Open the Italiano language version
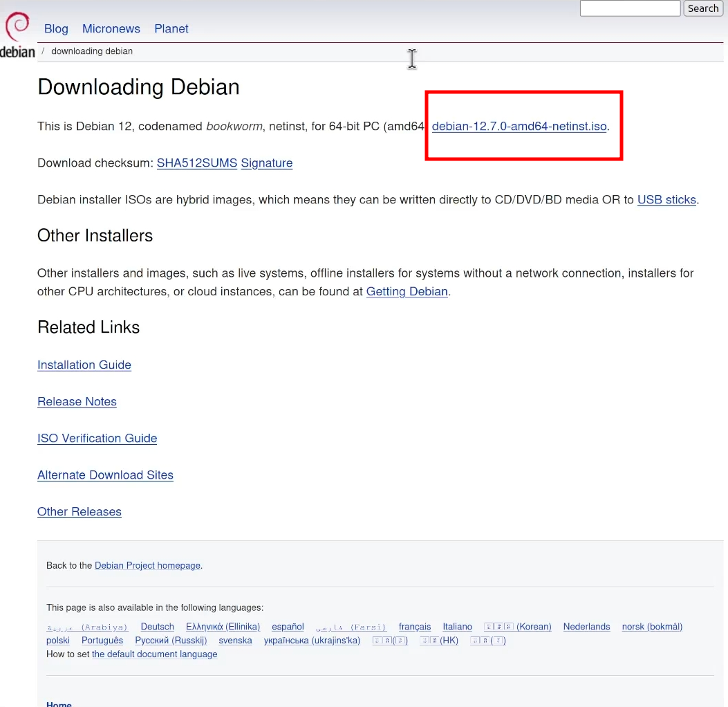 click(457, 627)
